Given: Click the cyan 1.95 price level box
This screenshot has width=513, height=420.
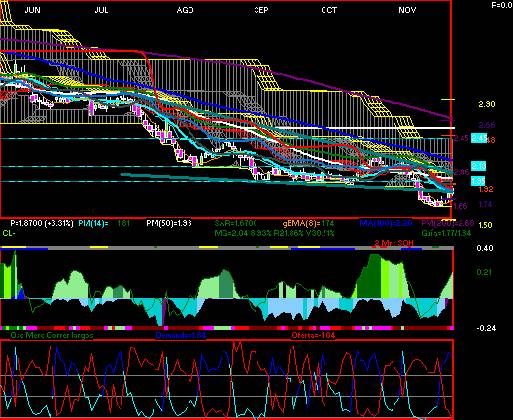Looking at the screenshot, I should coord(478,181).
